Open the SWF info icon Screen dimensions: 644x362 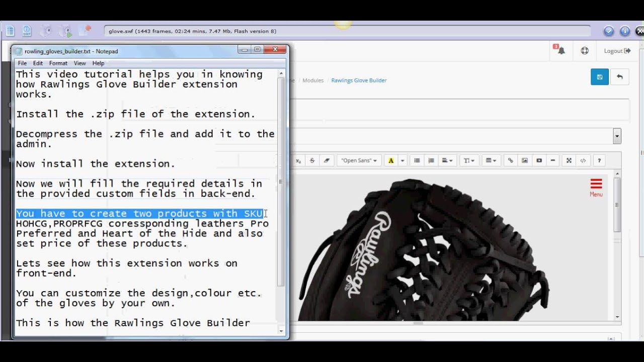click(x=27, y=31)
